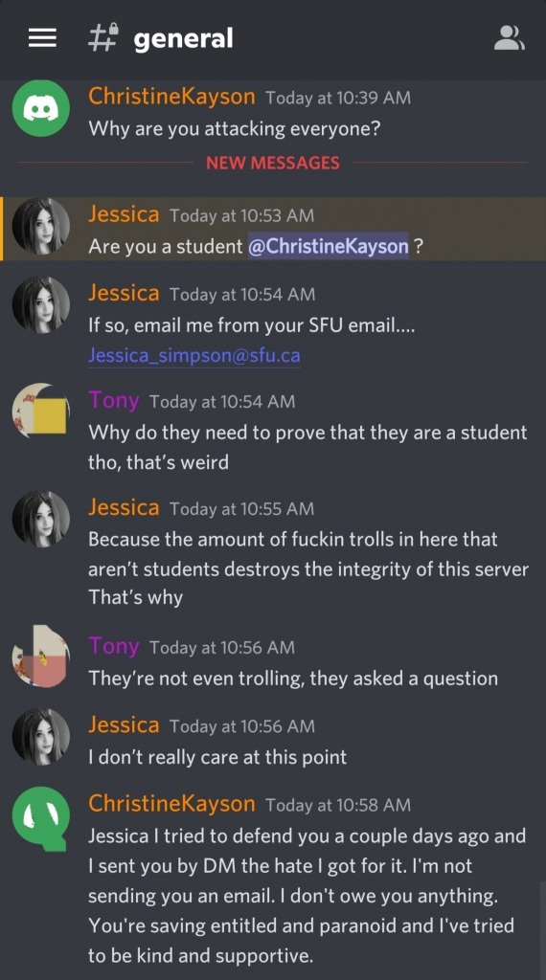Open the hamburger navigation menu
The height and width of the screenshot is (980, 546).
[x=42, y=38]
